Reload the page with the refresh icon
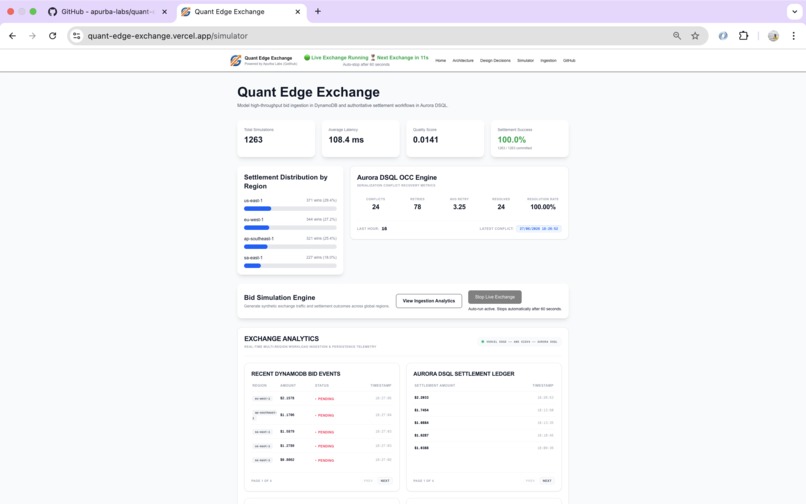 [52, 36]
